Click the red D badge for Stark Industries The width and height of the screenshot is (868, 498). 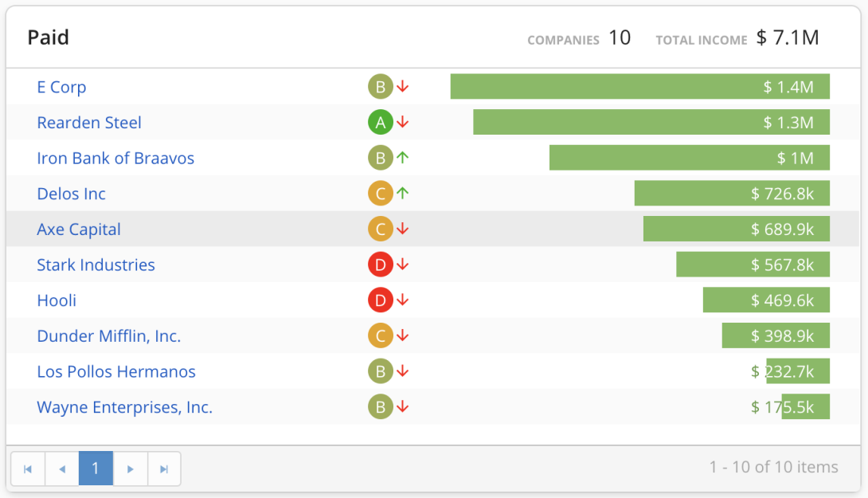point(381,265)
